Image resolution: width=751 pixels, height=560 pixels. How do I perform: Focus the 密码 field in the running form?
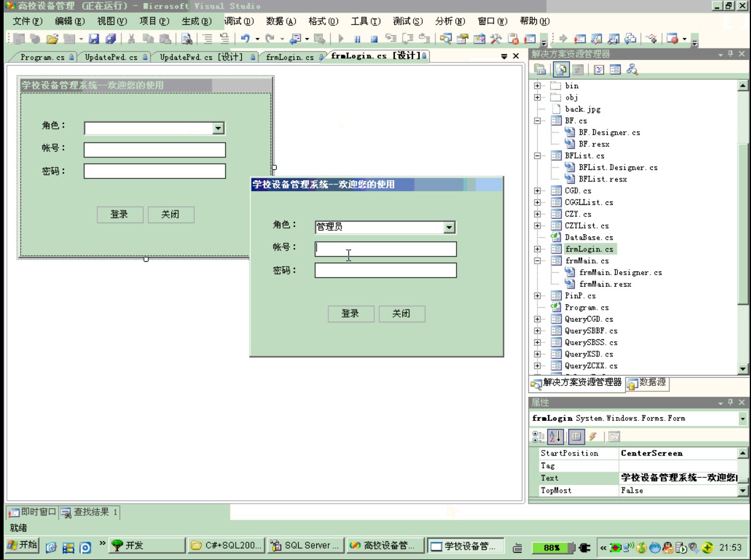[x=386, y=270]
